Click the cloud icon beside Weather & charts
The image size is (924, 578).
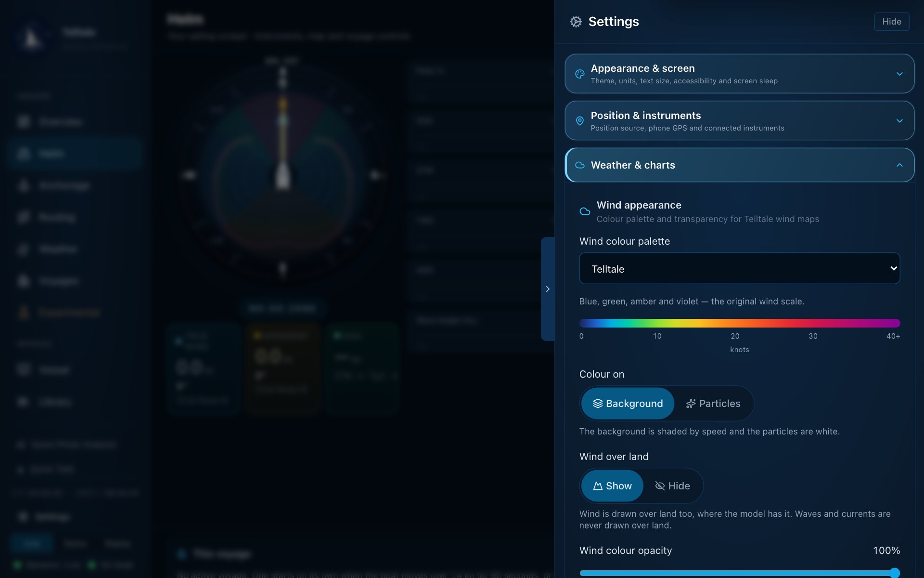pos(580,165)
